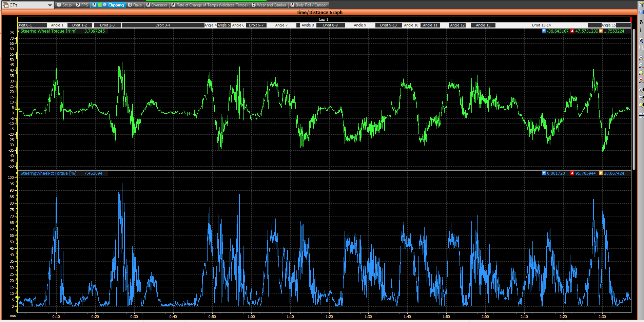
Task: Click horizontal zoom in icon
Action: click(x=641, y=58)
